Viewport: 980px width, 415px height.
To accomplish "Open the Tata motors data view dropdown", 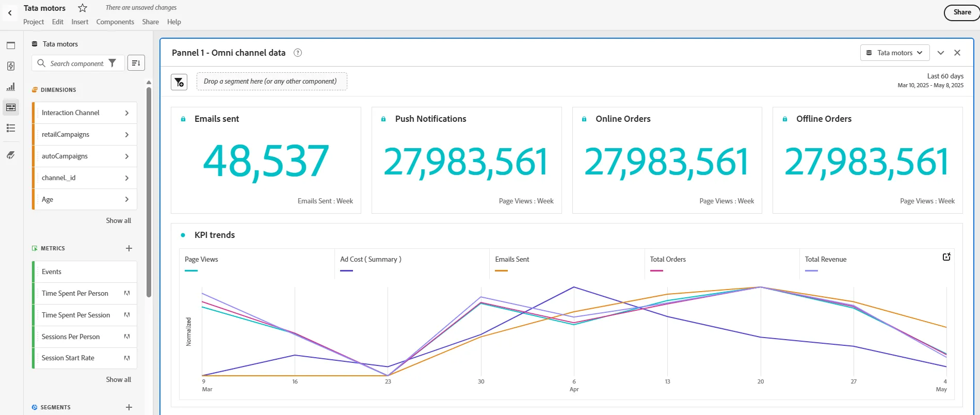I will click(895, 53).
